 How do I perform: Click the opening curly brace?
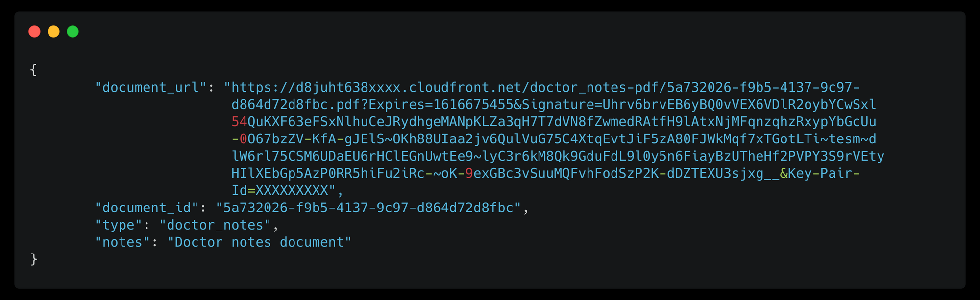[33, 70]
